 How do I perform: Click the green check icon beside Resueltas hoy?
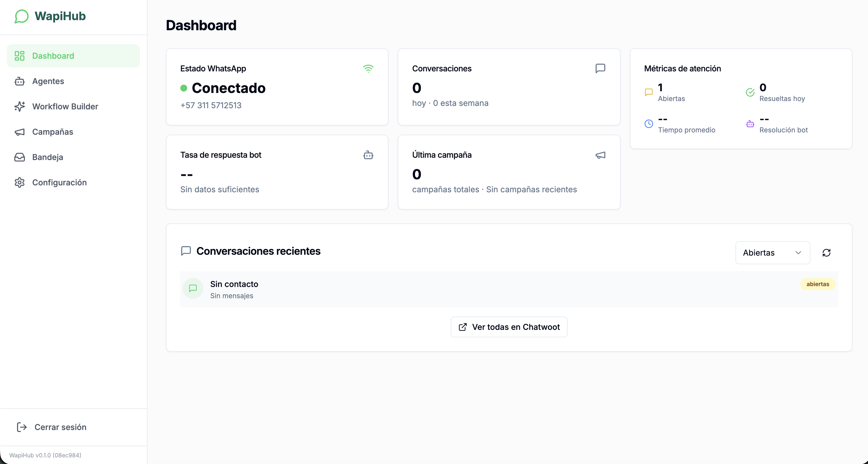coord(750,92)
